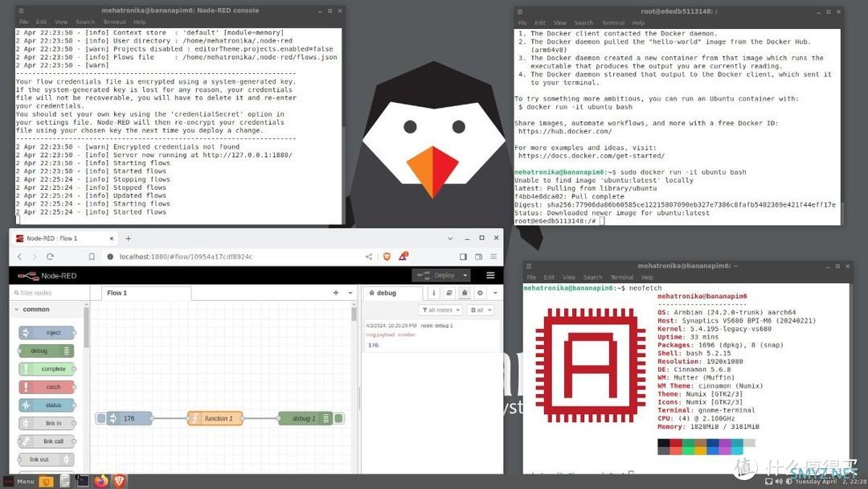Open window menu of neofetch terminal
The width and height of the screenshot is (868, 489).
(x=529, y=266)
